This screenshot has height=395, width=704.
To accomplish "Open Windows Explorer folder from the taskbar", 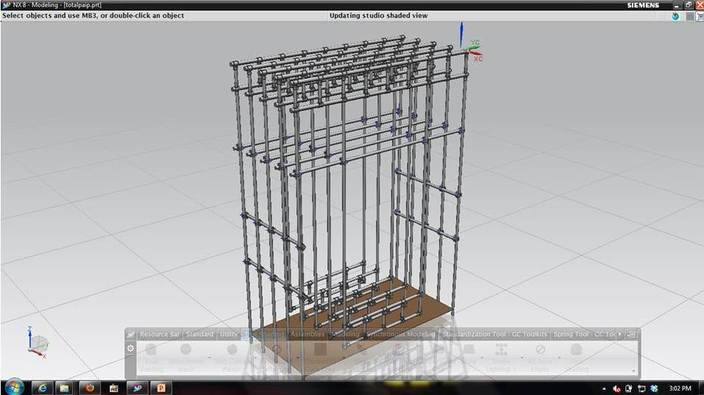I will [x=65, y=388].
